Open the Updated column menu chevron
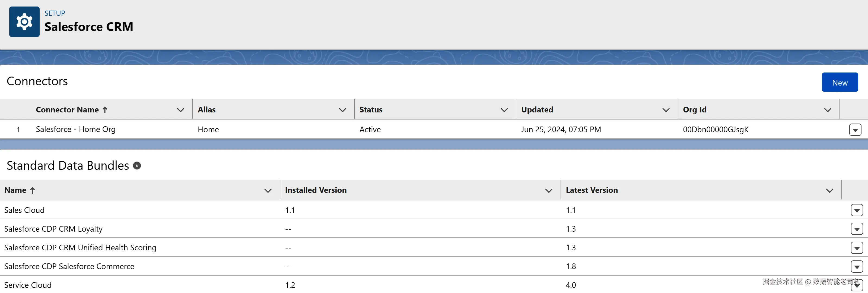This screenshot has width=868, height=293. 666,110
